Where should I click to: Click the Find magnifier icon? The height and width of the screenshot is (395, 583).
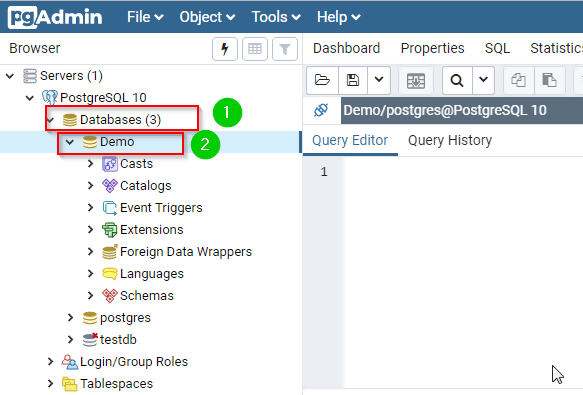[x=457, y=80]
